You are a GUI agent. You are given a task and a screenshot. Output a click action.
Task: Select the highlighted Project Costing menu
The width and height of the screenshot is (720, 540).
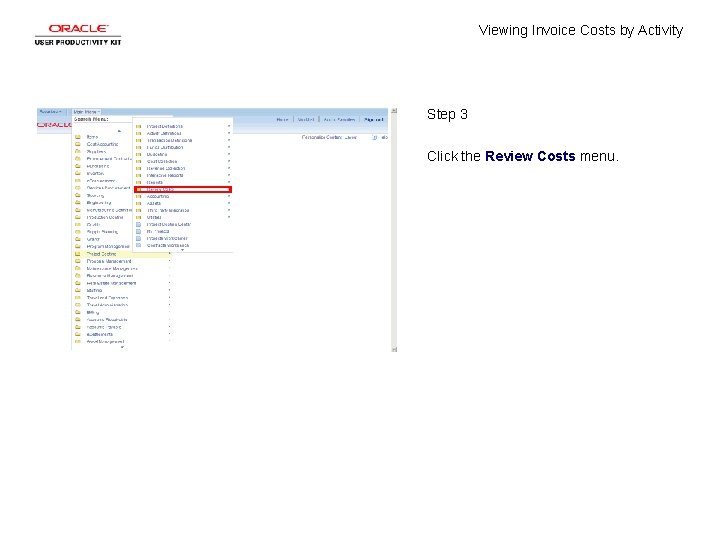(x=122, y=254)
